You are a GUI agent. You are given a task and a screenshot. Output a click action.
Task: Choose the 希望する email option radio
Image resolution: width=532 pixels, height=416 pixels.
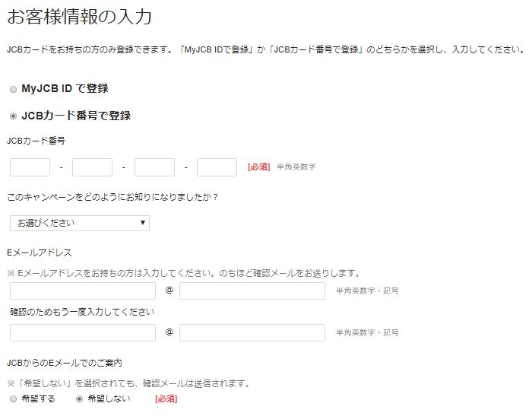point(13,399)
